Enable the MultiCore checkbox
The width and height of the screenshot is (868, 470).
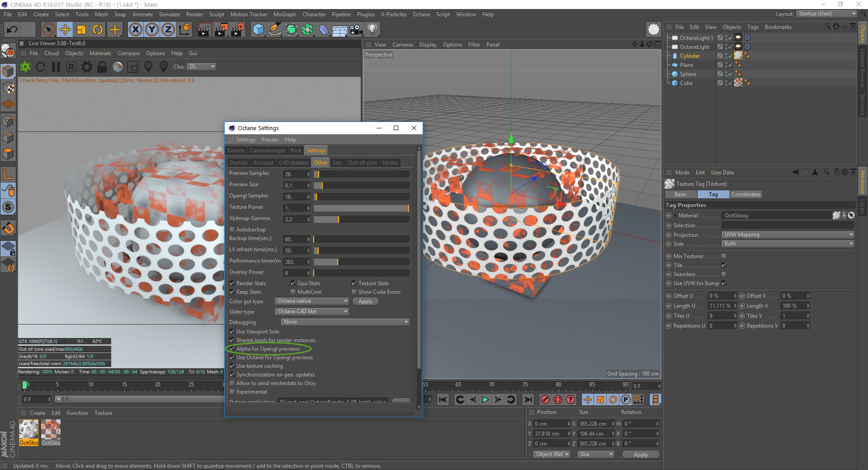coord(293,292)
